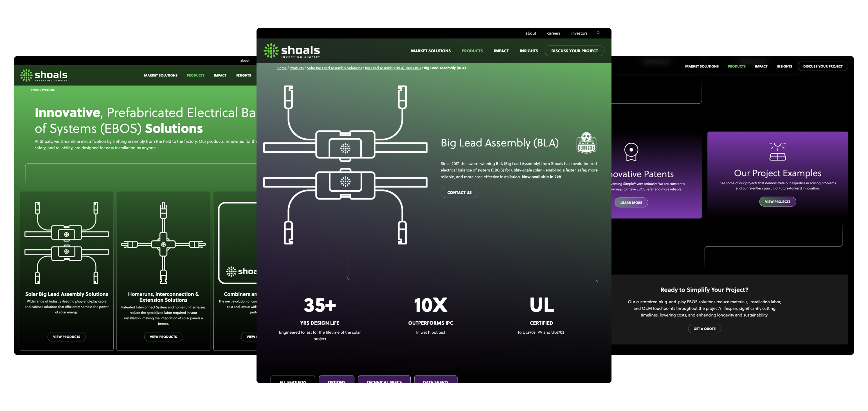Click the Homeruns Interconnection cross connector illustration
The height and width of the screenshot is (411, 868).
(x=163, y=243)
